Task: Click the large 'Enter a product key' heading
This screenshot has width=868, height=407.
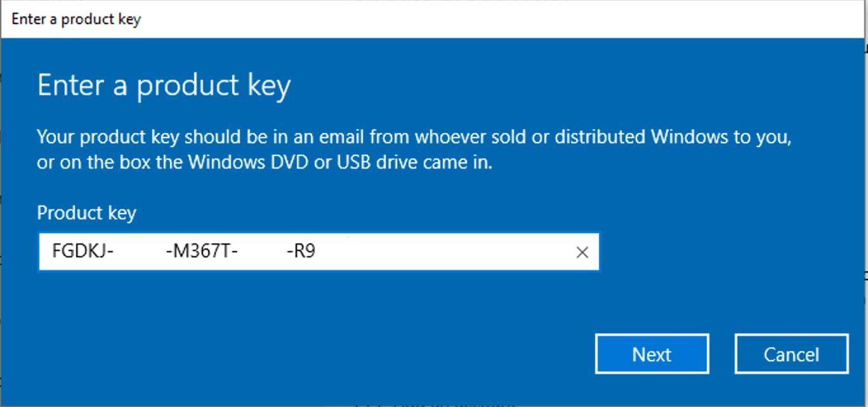Action: tap(164, 86)
